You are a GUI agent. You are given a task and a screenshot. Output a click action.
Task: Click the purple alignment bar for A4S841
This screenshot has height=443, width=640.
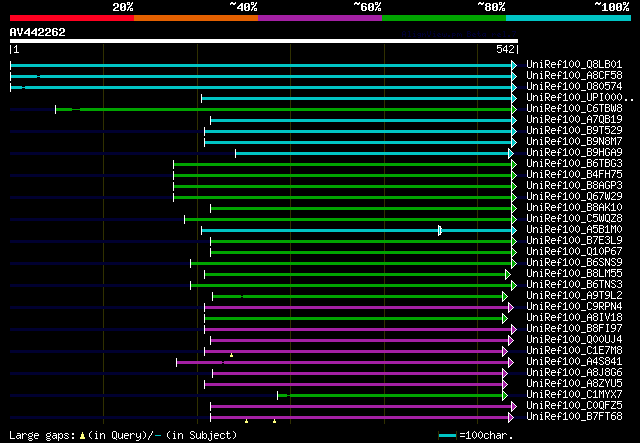click(343, 363)
